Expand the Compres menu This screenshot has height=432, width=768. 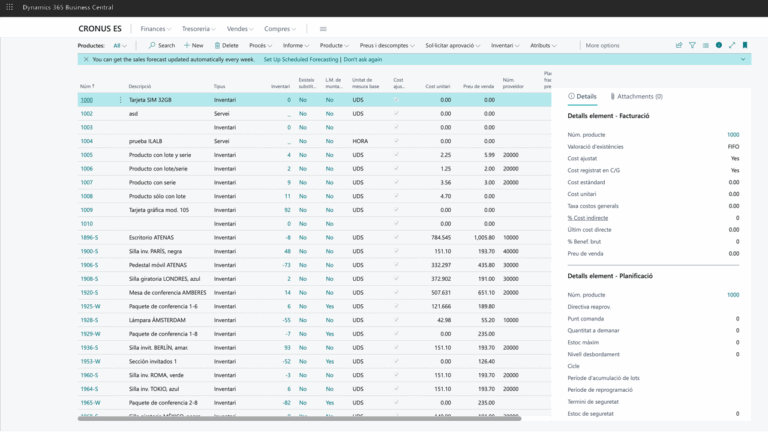pos(280,29)
